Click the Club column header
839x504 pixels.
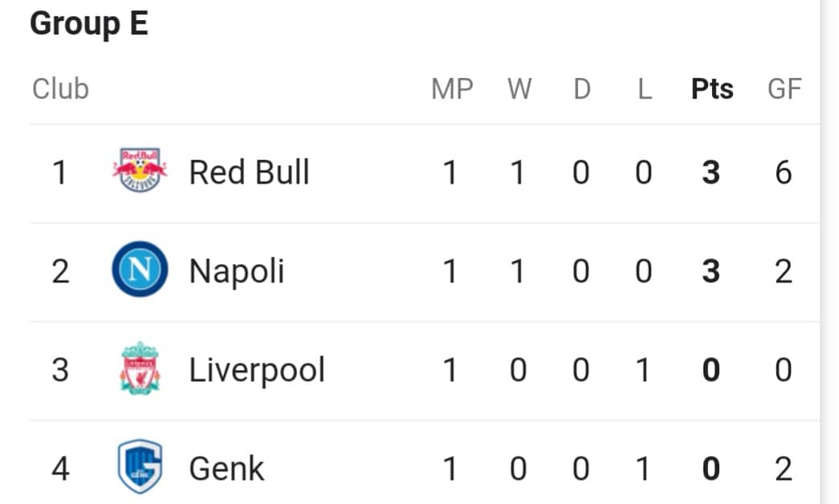click(x=60, y=89)
